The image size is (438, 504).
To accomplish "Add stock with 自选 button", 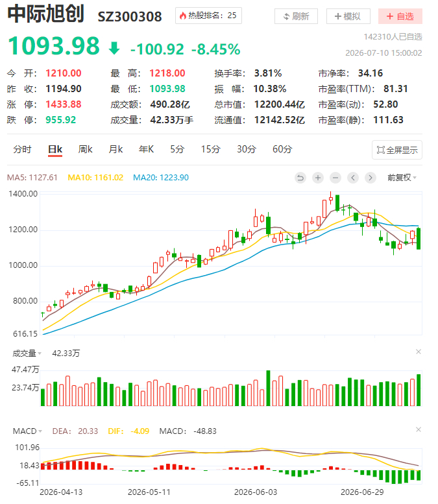I will 400,16.
